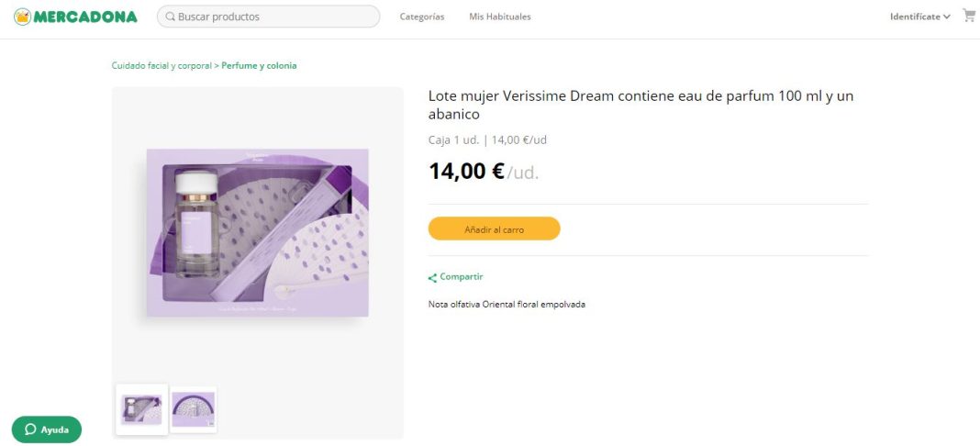Click the search magnifier icon
The width and height of the screenshot is (980, 446).
[171, 17]
